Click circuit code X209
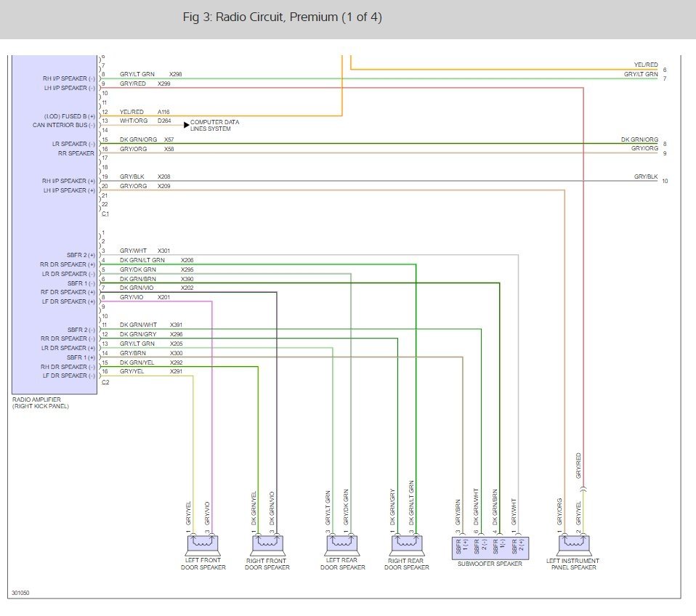696x616 pixels. [x=163, y=186]
